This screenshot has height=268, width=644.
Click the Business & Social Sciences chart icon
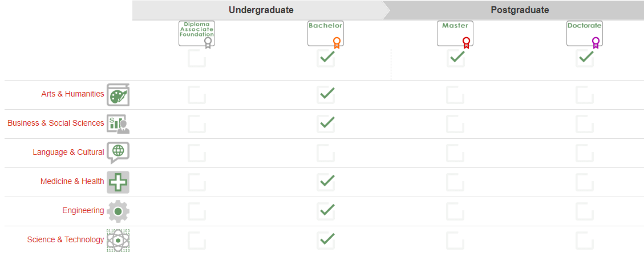coord(118,124)
